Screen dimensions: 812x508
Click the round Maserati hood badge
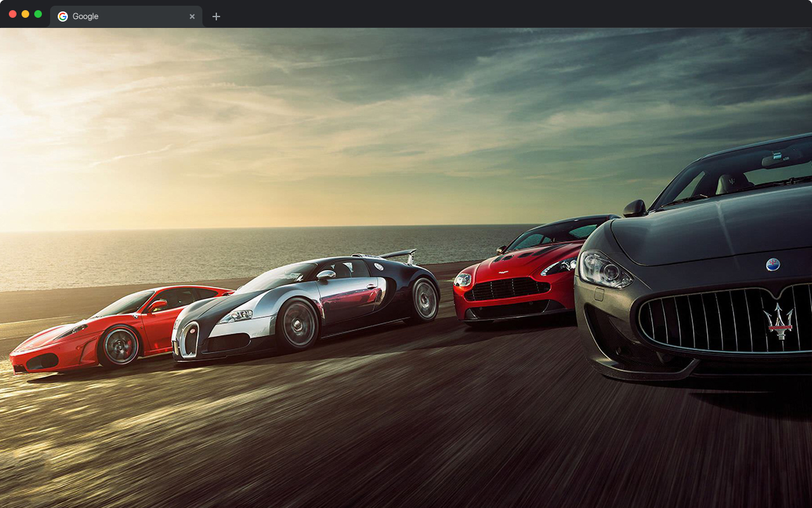(x=773, y=264)
